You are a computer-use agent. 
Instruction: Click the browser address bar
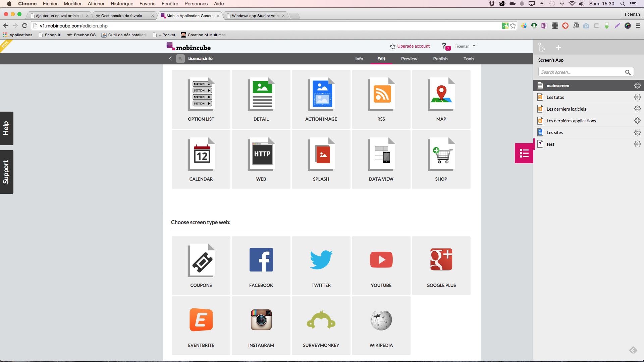tap(268, 26)
